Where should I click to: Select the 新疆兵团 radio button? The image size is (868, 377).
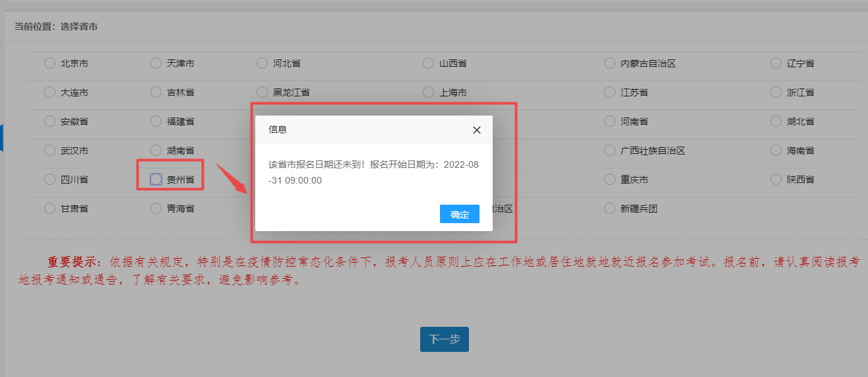coord(609,209)
